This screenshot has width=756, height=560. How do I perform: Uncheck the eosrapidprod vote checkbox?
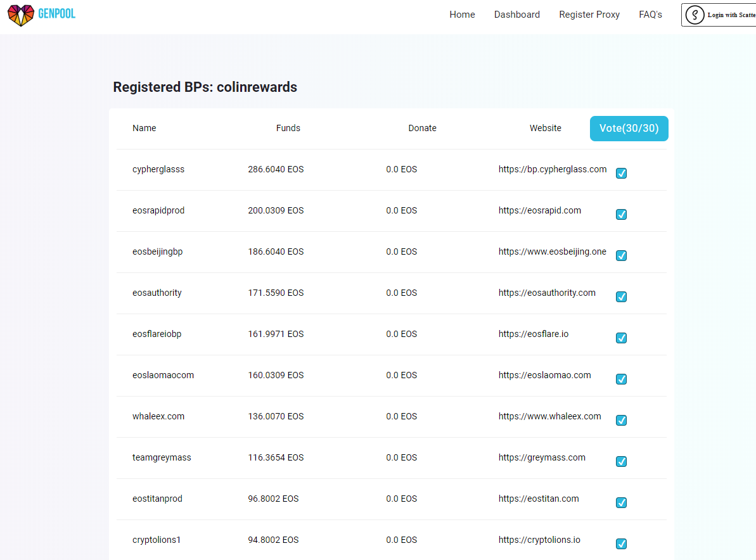click(x=621, y=215)
